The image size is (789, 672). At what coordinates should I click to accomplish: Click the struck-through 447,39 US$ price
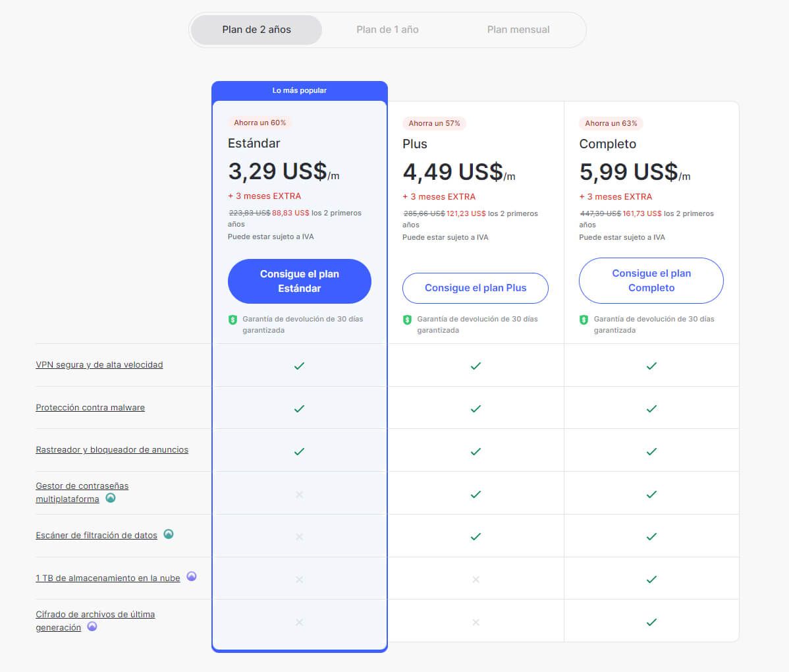pyautogui.click(x=600, y=213)
